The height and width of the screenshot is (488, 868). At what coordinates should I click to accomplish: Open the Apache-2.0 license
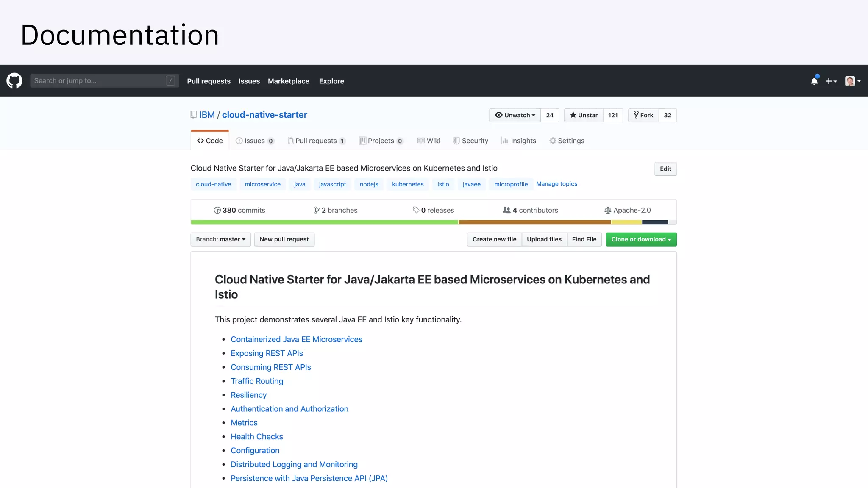[x=628, y=210]
